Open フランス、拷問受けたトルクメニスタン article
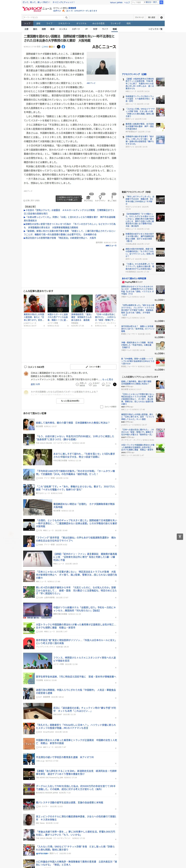Viewport: 186px width, 868px height. (84, 659)
